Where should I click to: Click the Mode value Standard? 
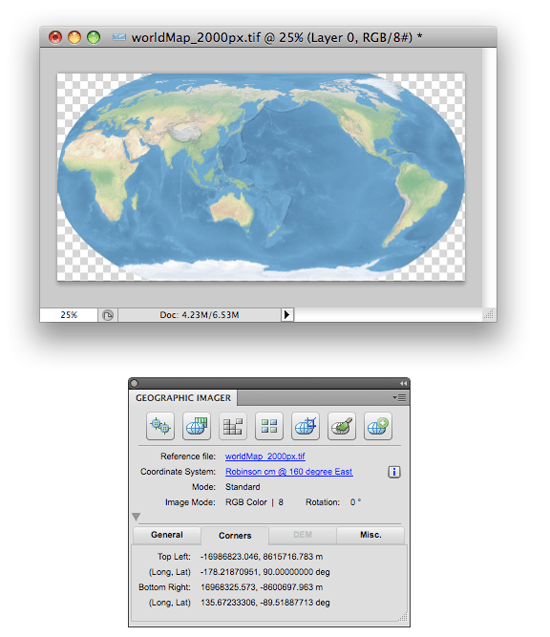[x=243, y=487]
